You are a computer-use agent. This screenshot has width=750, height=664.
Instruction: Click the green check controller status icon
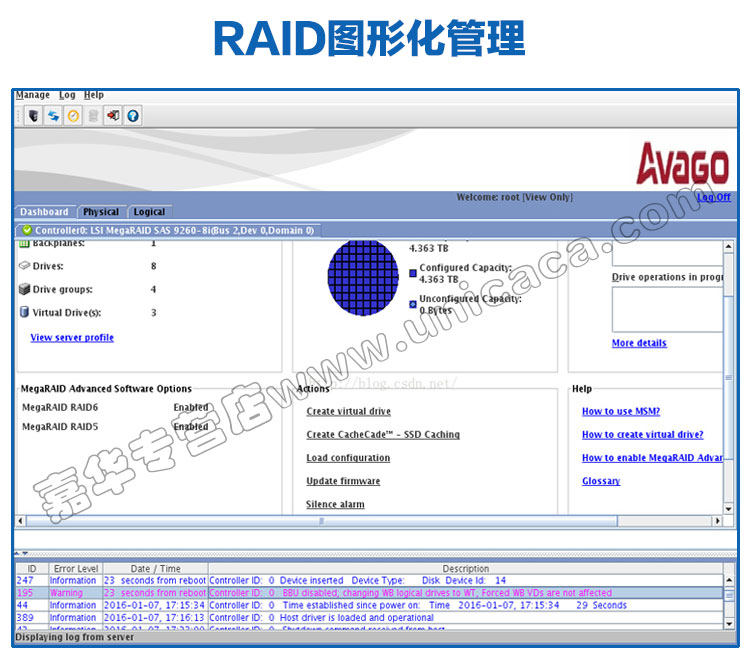click(x=27, y=230)
